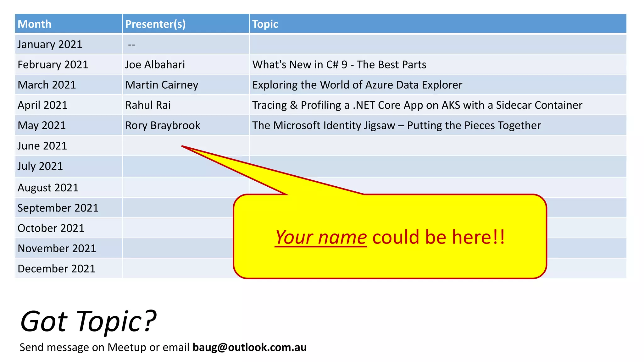Select the Rory Braybrook presenter cell

[163, 125]
